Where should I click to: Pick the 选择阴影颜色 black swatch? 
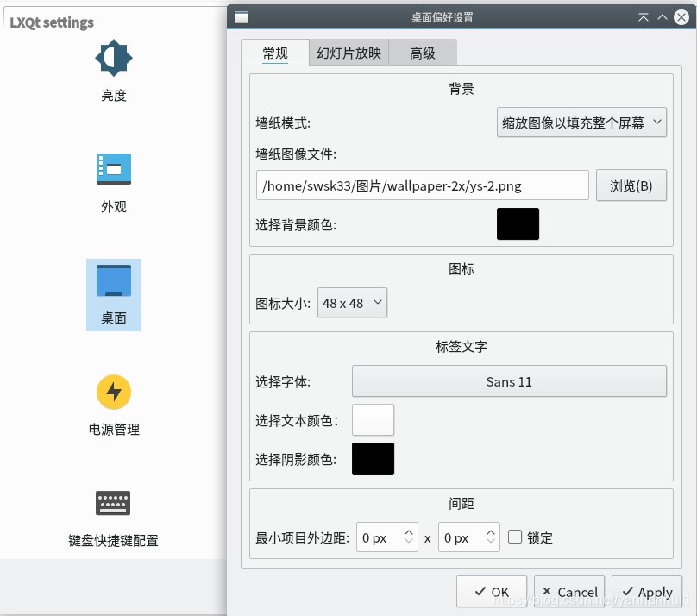click(x=373, y=459)
